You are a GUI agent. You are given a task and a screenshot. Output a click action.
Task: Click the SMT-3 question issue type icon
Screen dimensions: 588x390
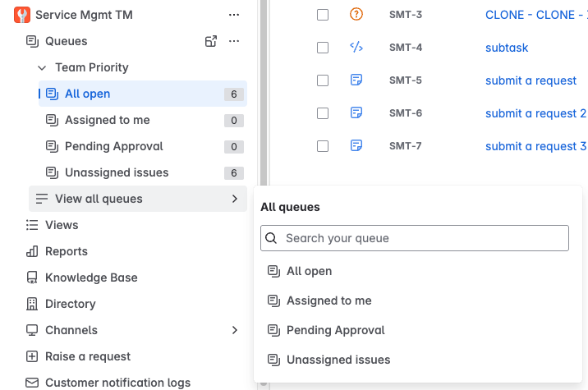pos(356,14)
